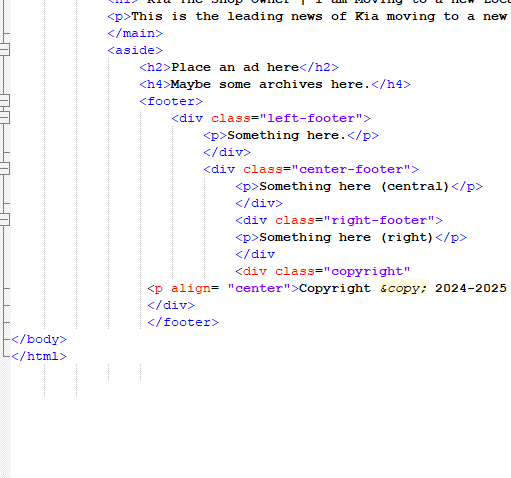511x478 pixels.
Task: Collapse the aside tag fold marker
Action: click(x=4, y=50)
